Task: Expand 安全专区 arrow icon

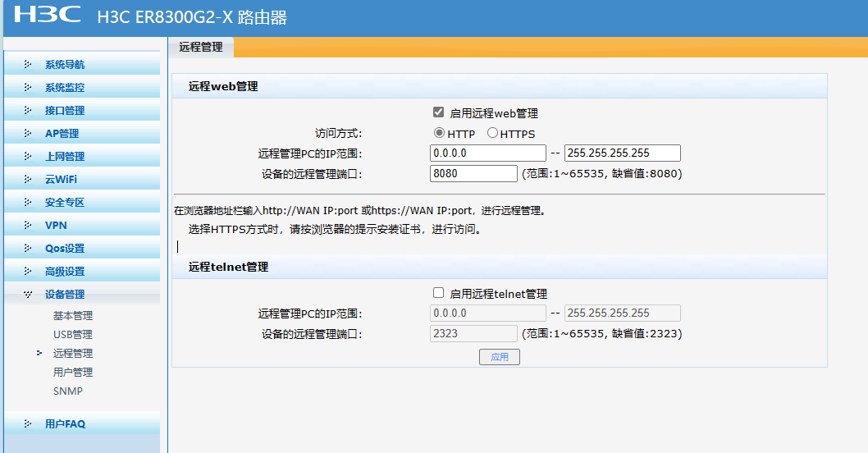Action: 28,203
